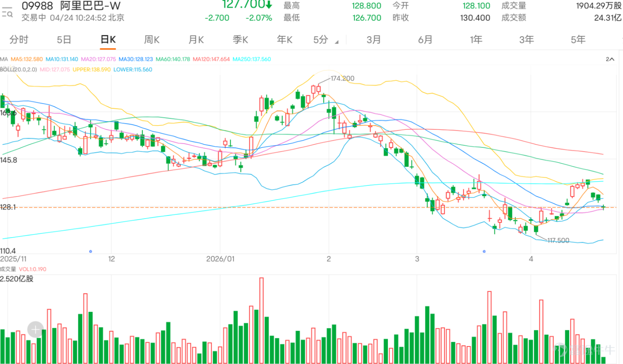
Task: Click the MA5:132.580 indicator label
Action: [x=26, y=59]
